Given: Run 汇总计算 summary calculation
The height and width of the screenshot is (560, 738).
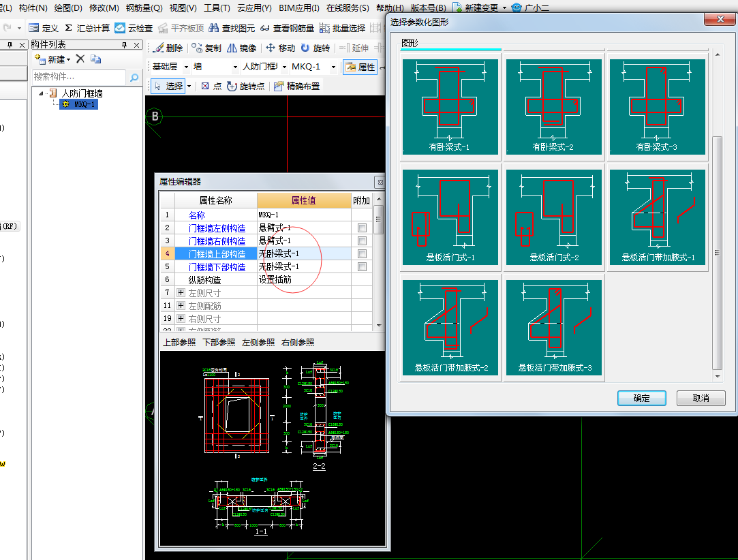Looking at the screenshot, I should click(87, 28).
